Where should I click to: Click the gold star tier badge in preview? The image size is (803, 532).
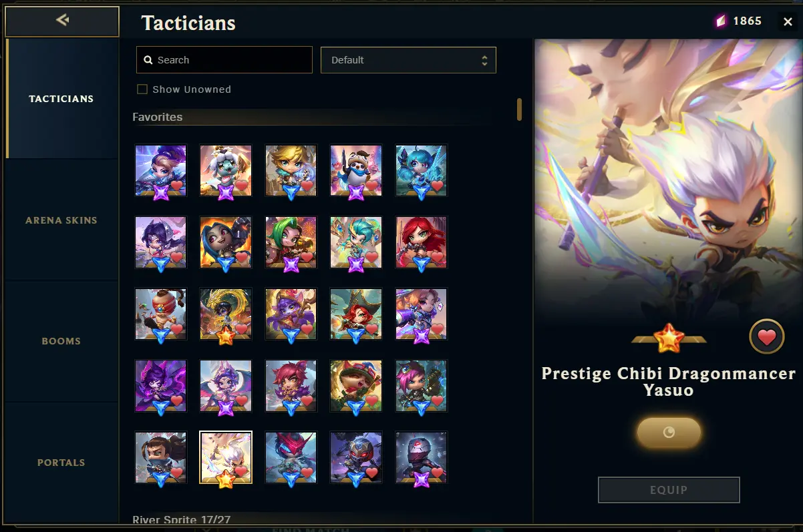click(x=669, y=339)
